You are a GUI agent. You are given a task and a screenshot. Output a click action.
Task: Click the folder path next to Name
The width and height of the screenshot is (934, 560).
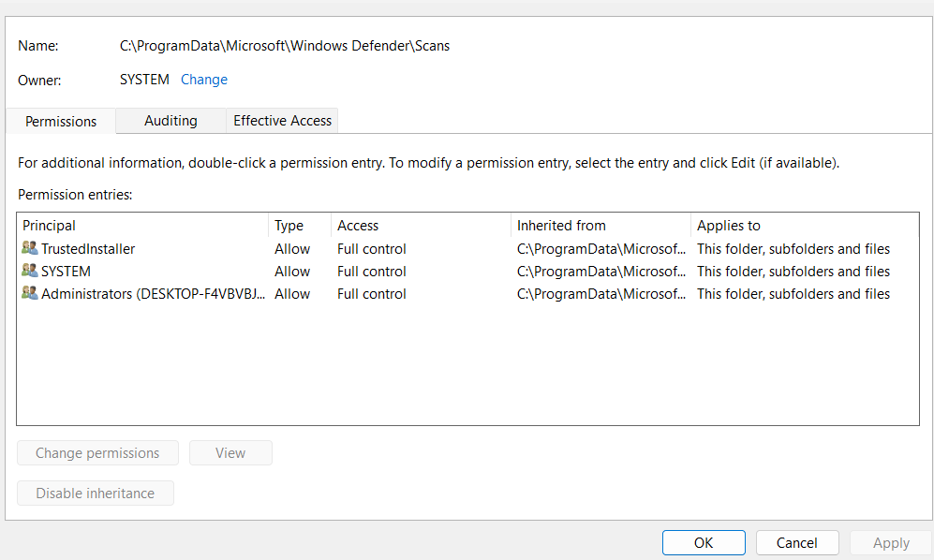[x=285, y=46]
